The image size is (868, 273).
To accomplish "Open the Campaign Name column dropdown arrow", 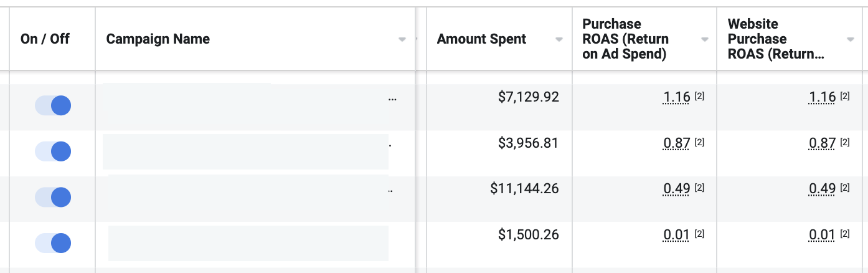I will 402,39.
